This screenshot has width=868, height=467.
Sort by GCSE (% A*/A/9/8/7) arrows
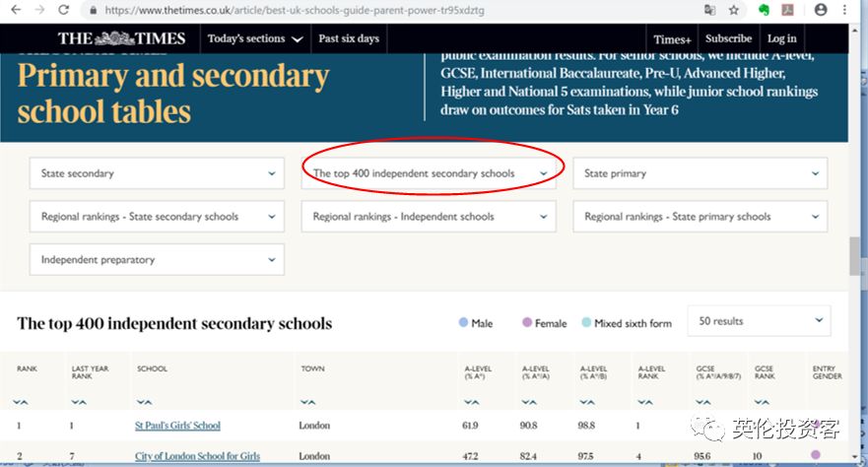click(703, 402)
